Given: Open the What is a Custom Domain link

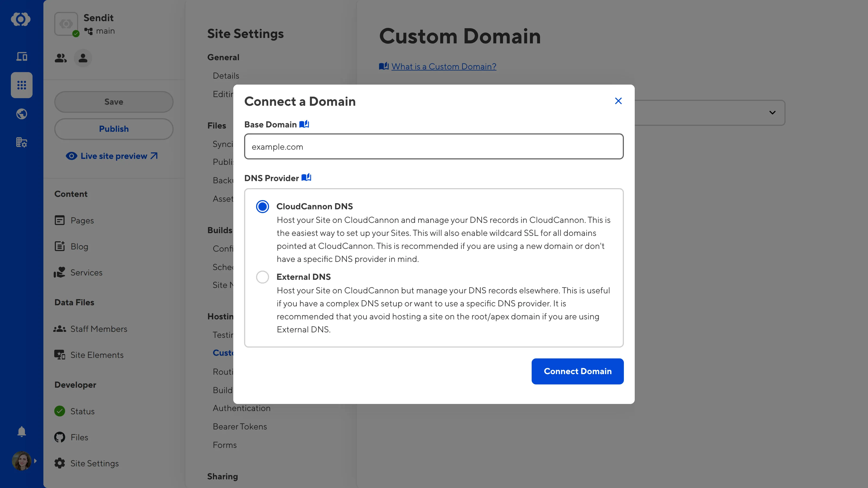Looking at the screenshot, I should point(443,66).
